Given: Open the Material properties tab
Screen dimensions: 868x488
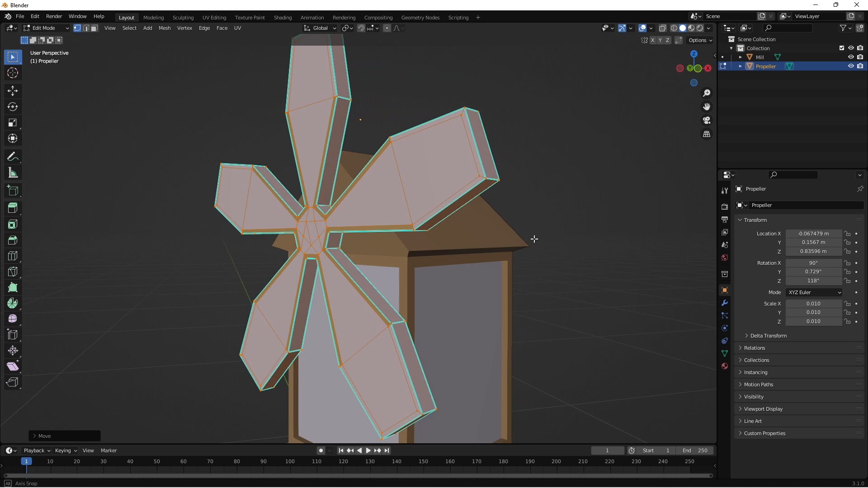Looking at the screenshot, I should (725, 366).
